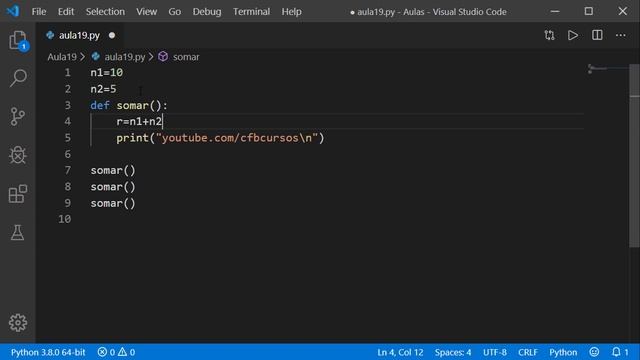Open the Test flask icon
This screenshot has height=360, width=640.
tap(18, 232)
